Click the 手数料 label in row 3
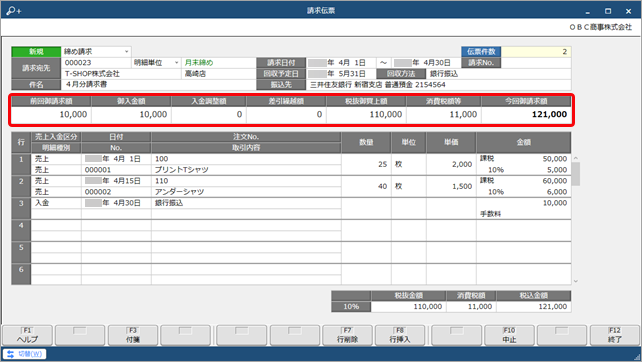642x362 pixels. 491,214
